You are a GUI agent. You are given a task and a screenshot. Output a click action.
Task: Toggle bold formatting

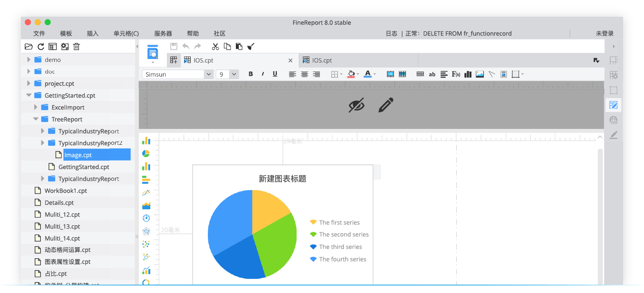250,74
